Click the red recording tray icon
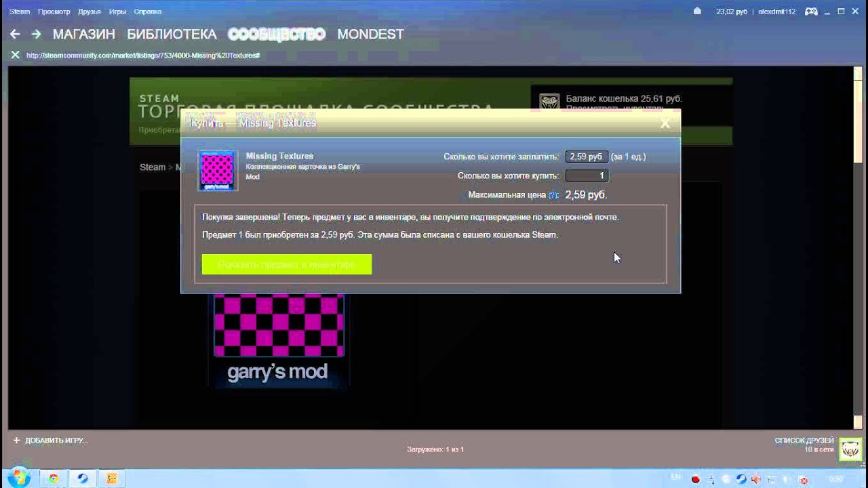The width and height of the screenshot is (868, 488). point(696,479)
